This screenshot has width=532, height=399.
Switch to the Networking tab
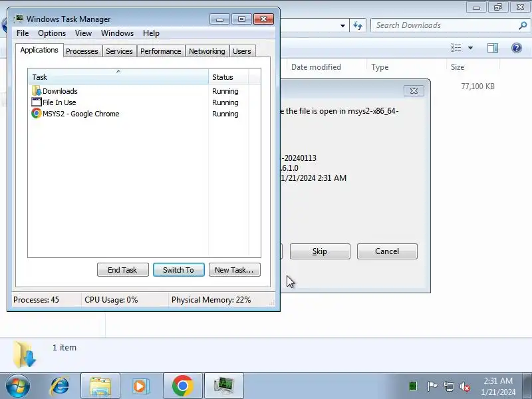[x=207, y=51]
